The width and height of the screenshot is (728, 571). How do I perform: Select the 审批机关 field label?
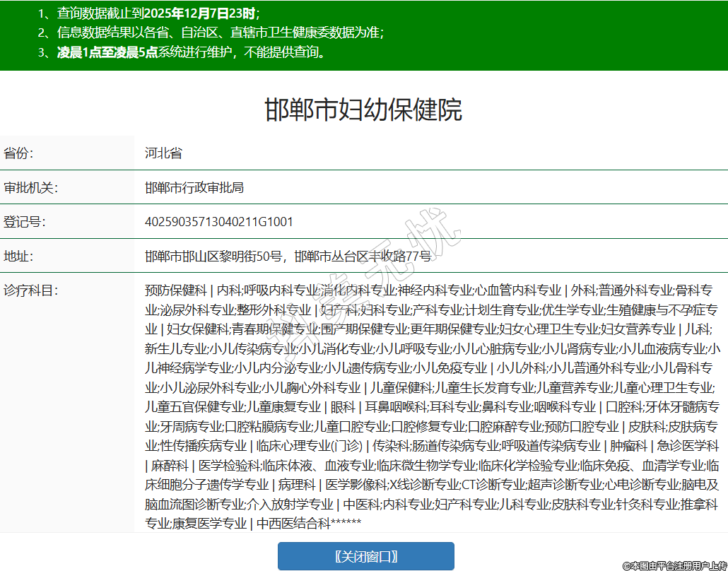30,187
